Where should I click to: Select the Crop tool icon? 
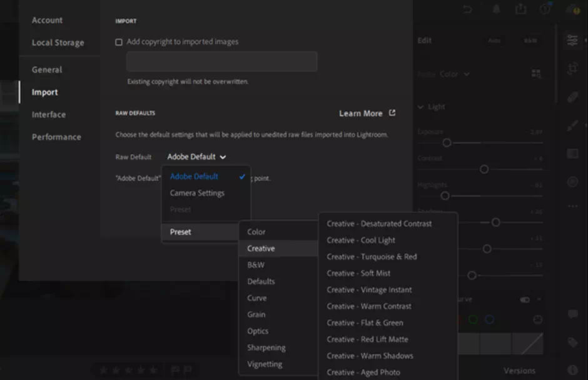pos(572,68)
